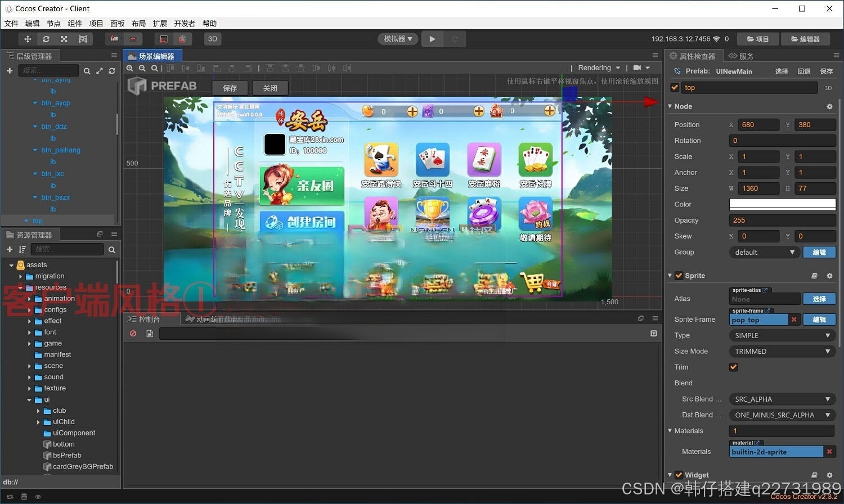Click the asset search magnifier icon
This screenshot has width=844, height=504.
(111, 250)
